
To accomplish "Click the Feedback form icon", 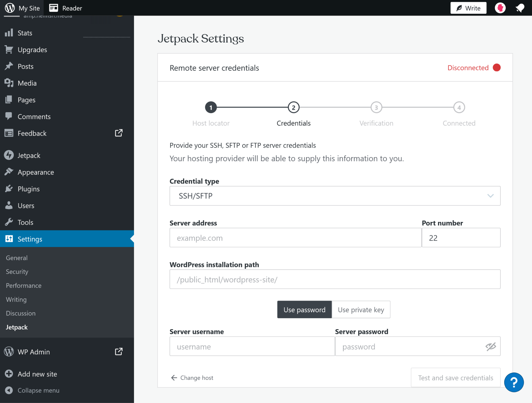I will pos(9,133).
